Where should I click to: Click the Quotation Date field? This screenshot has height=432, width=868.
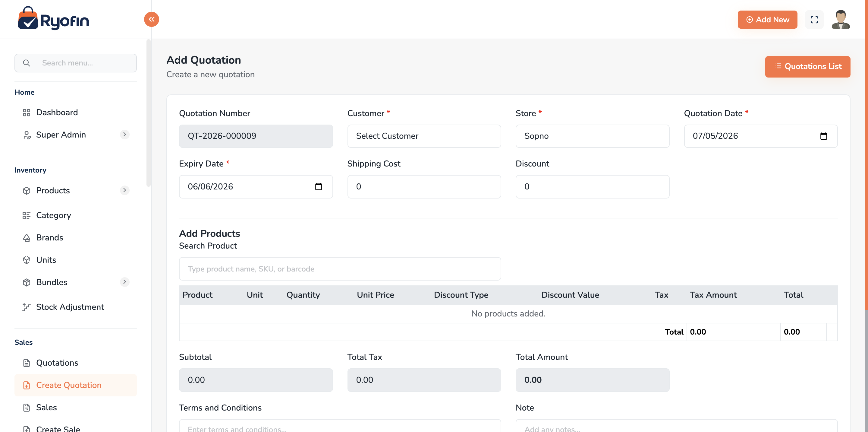click(x=760, y=136)
